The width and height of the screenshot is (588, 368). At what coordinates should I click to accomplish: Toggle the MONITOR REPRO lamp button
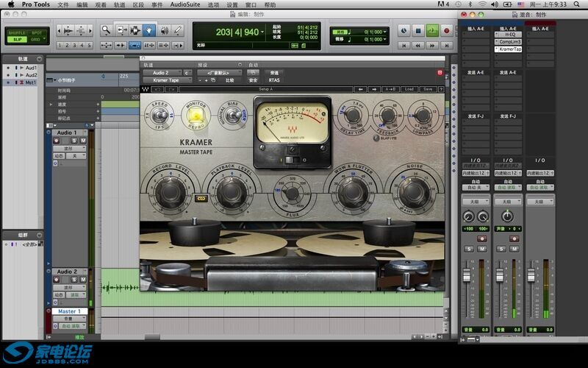tap(196, 116)
